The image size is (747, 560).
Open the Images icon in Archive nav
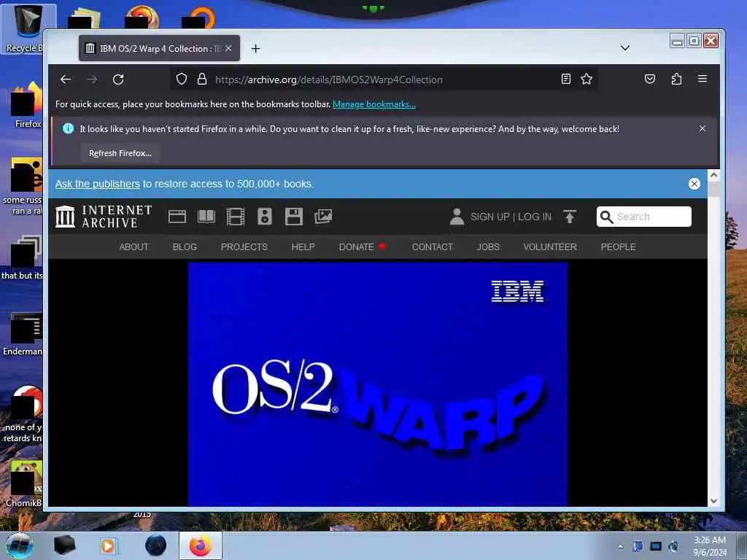coord(323,217)
